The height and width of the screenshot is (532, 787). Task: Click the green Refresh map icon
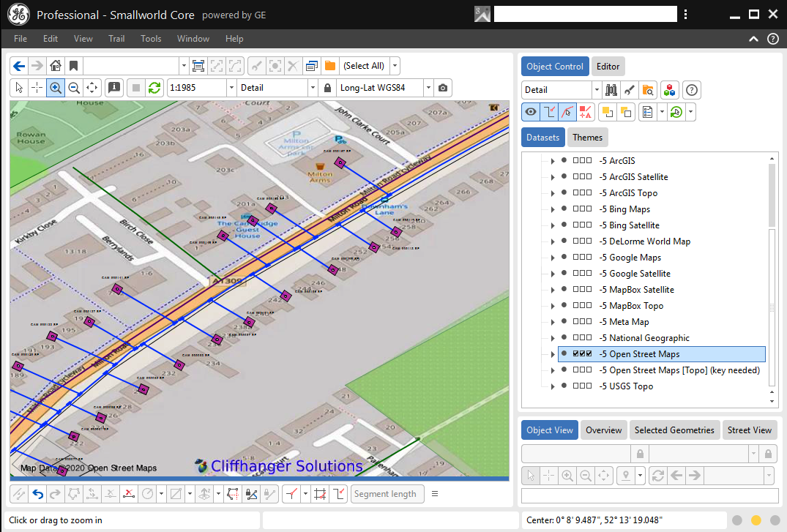154,88
